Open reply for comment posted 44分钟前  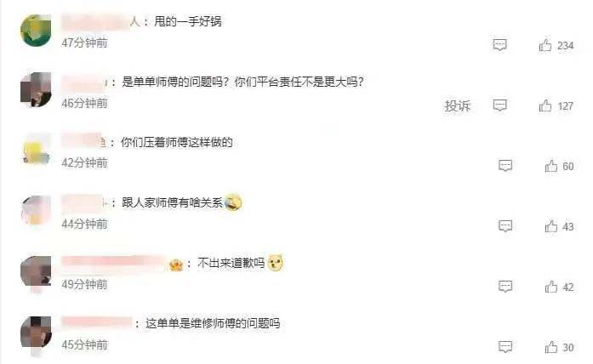[505, 226]
